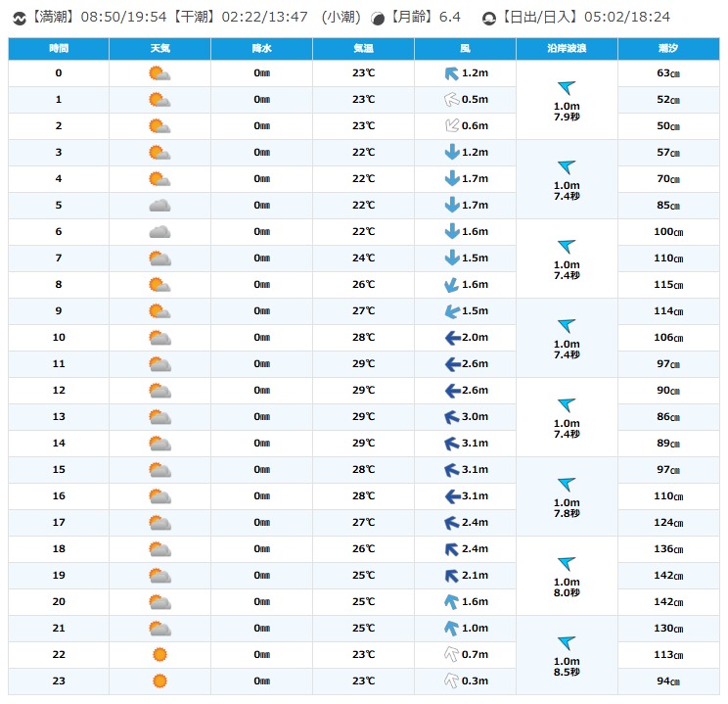
Task: Click the hour 9 time cell
Action: tap(59, 310)
